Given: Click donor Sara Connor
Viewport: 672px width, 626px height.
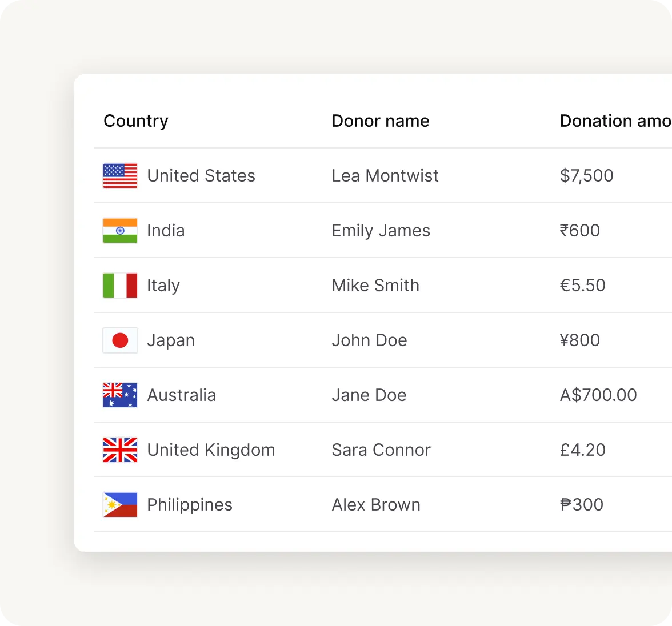Looking at the screenshot, I should point(381,450).
